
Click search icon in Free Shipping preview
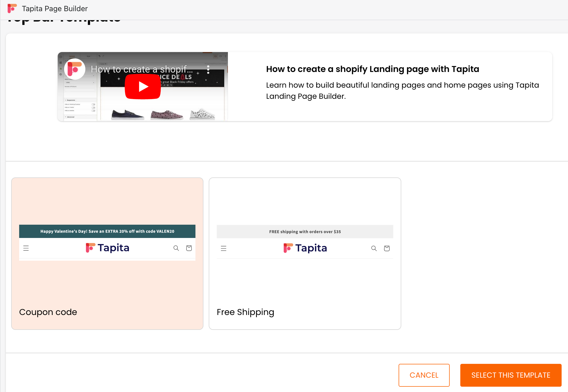tap(374, 248)
